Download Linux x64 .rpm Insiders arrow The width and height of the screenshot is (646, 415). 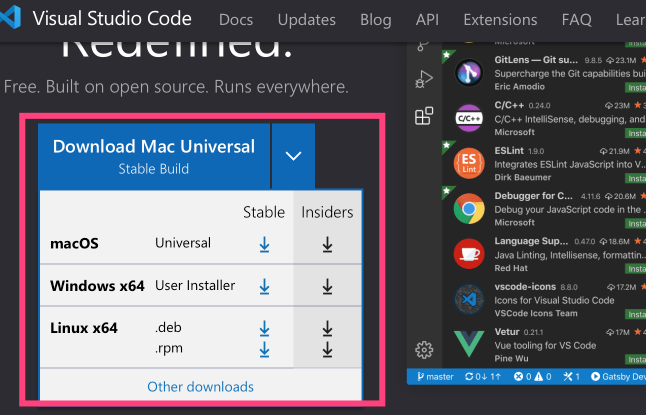tap(328, 350)
